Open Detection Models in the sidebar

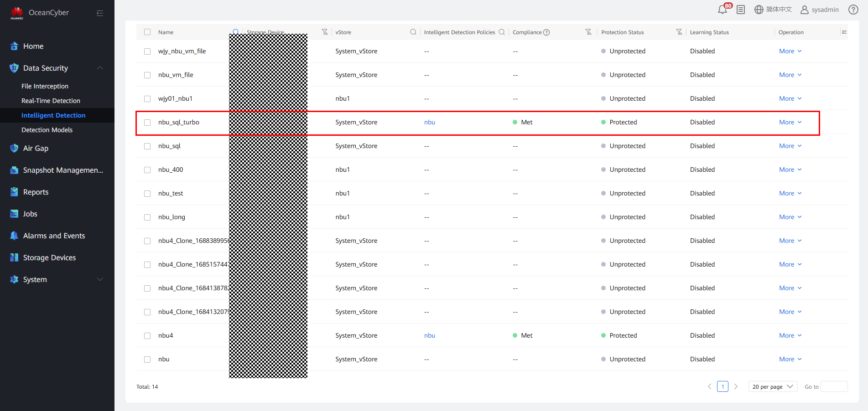point(47,130)
